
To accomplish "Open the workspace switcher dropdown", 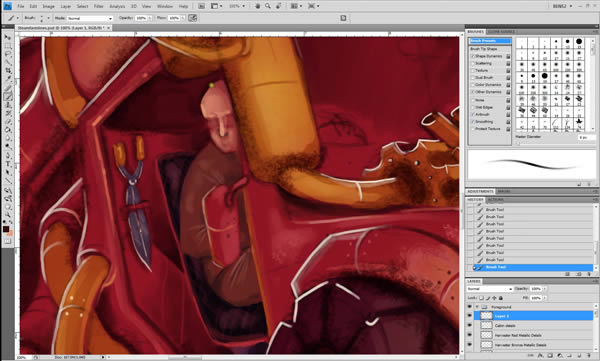I will (x=562, y=6).
